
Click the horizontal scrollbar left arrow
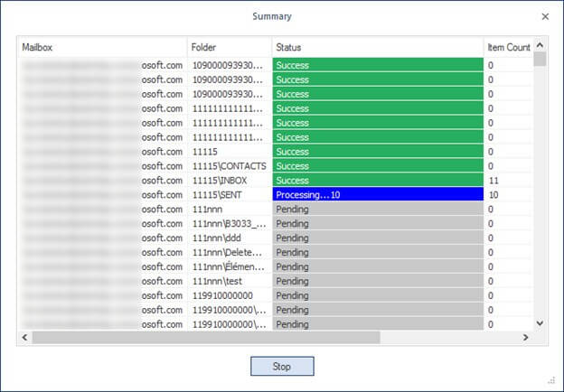[24, 338]
